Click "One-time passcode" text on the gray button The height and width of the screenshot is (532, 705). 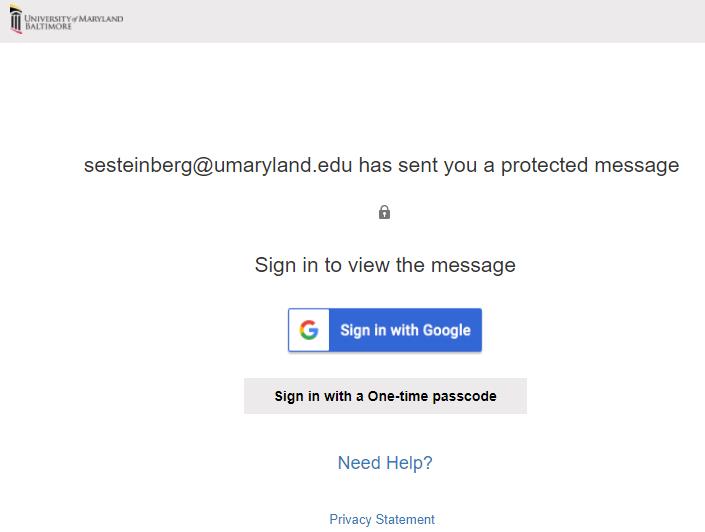click(x=432, y=396)
